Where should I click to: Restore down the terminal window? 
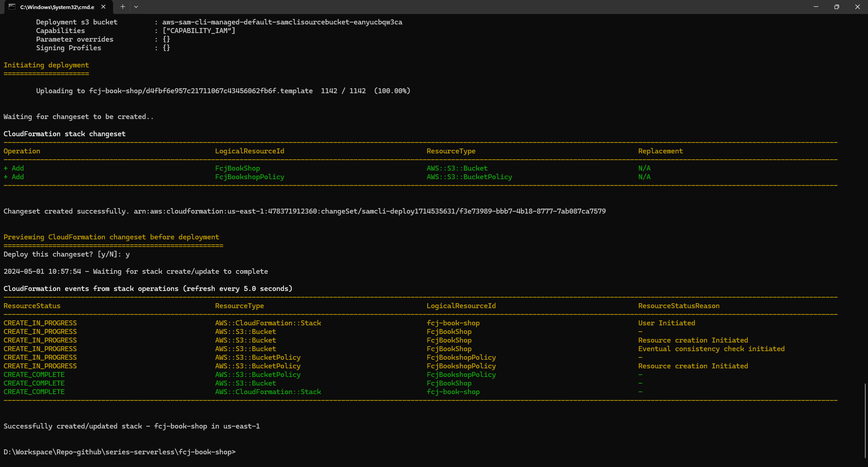tap(837, 7)
